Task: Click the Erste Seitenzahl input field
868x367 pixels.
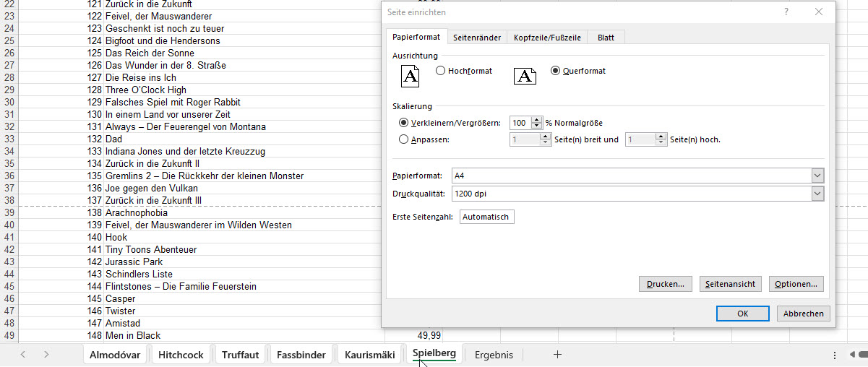Action: [x=486, y=217]
